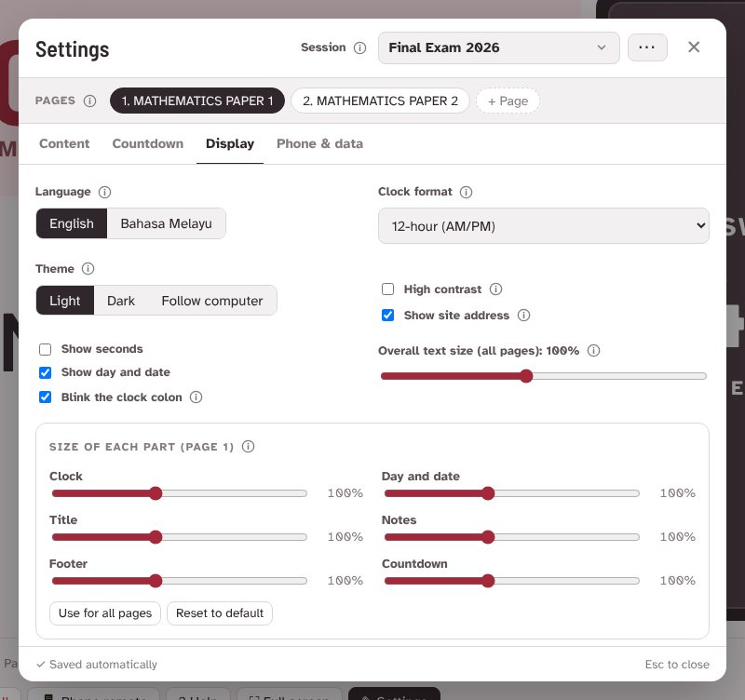
Task: Click the Saved automatically status text
Action: [x=97, y=665]
